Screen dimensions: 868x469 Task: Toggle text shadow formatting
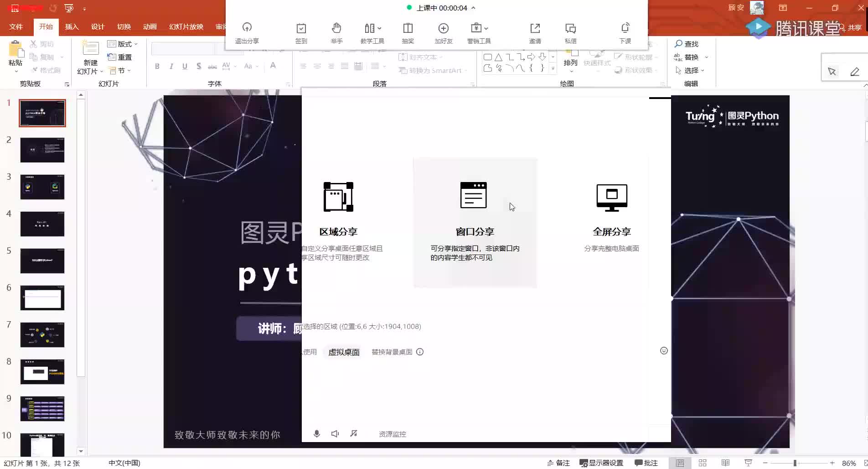(x=199, y=66)
